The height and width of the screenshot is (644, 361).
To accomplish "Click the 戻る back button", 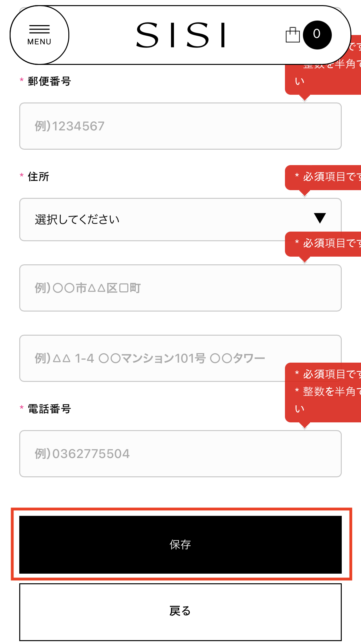I will pos(180,612).
